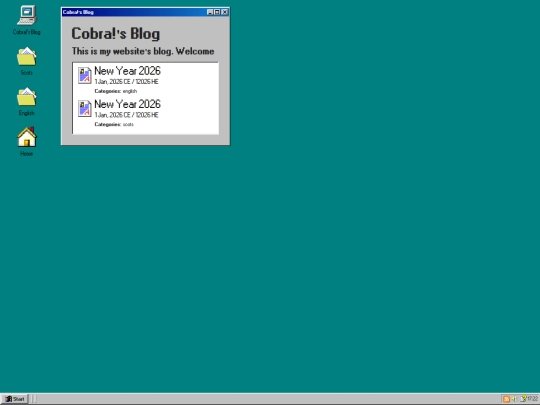
Task: Open the RSS feed tray icon
Action: pyautogui.click(x=506, y=399)
